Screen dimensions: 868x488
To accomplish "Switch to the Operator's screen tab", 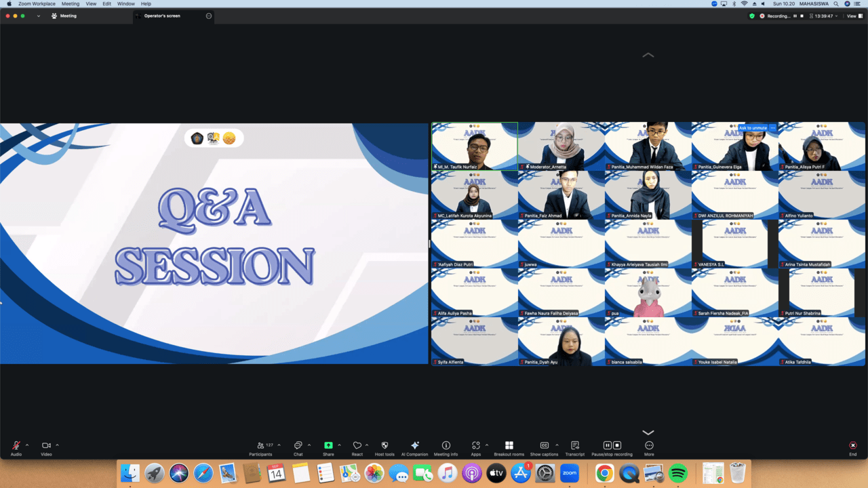I will [163, 16].
